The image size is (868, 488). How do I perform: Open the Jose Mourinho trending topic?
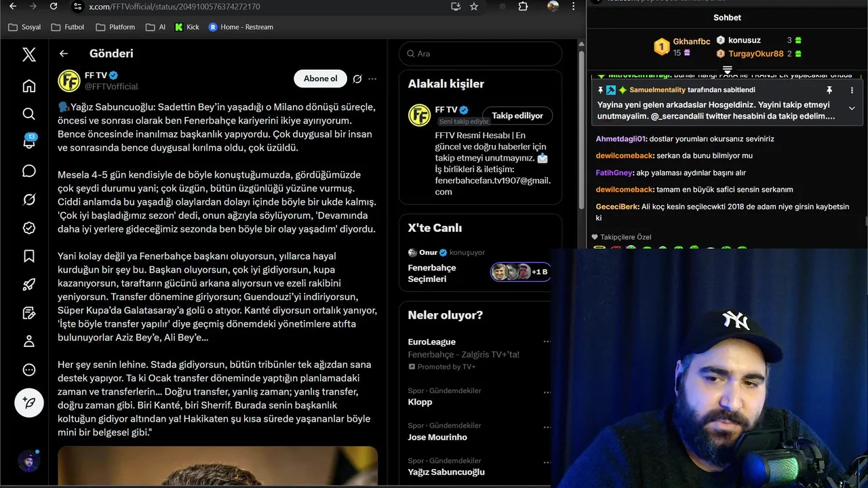click(437, 437)
